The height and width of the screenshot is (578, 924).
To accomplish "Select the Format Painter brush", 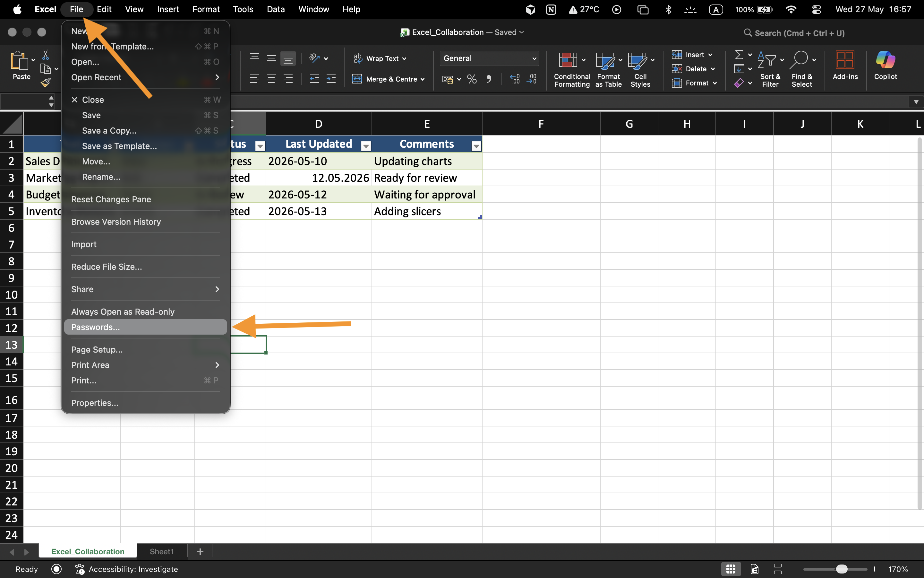I will tap(46, 83).
